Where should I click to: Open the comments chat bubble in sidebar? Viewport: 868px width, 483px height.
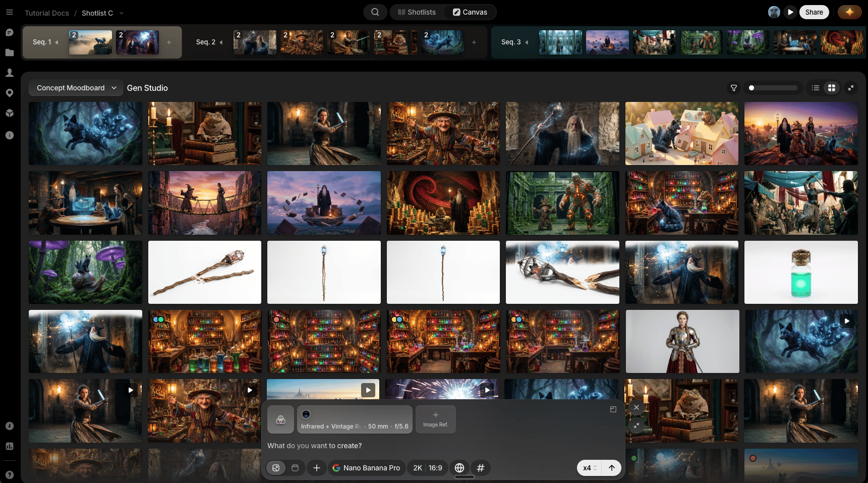[x=10, y=32]
